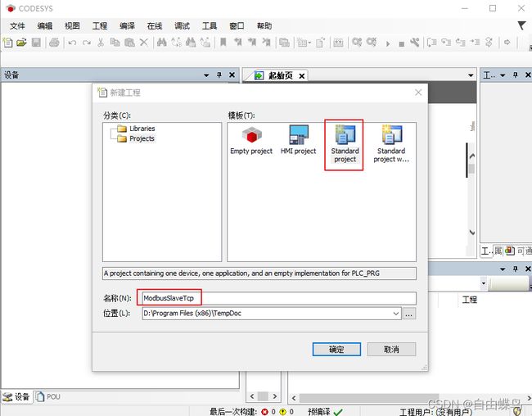Click the Open Project folder icon

21,43
